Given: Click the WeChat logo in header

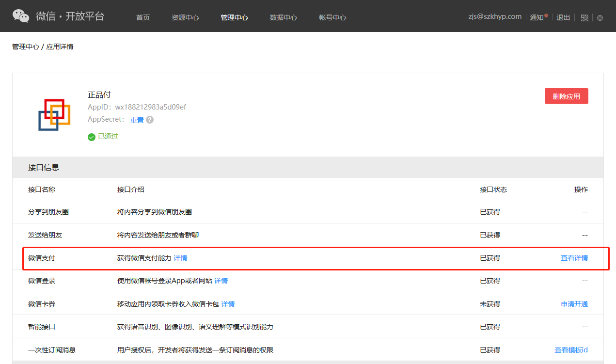Looking at the screenshot, I should point(21,16).
